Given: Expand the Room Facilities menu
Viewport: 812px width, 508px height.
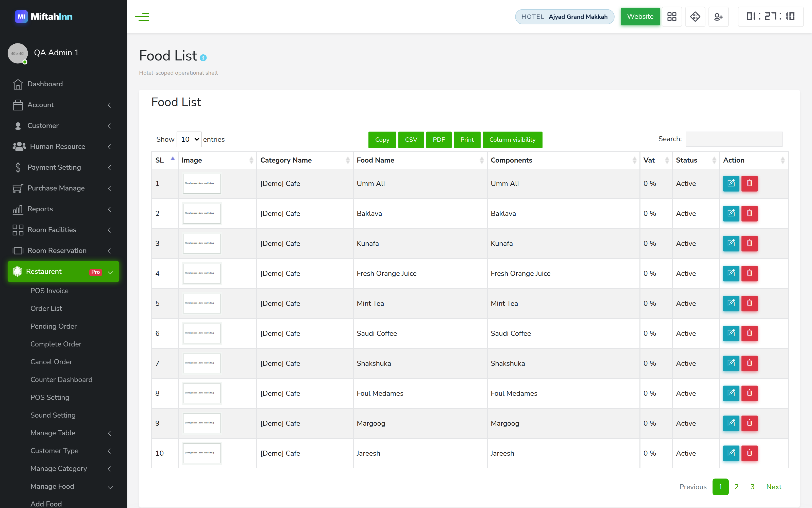Looking at the screenshot, I should tap(63, 230).
